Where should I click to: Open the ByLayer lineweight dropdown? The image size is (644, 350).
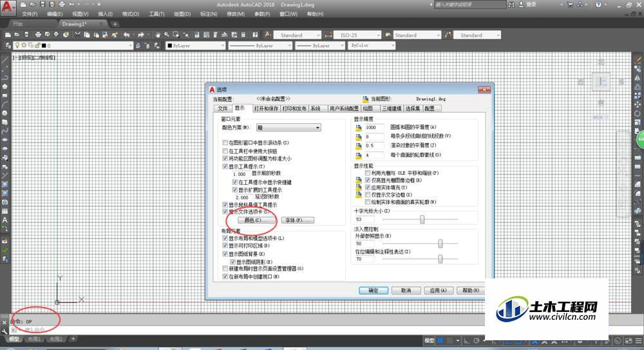320,46
